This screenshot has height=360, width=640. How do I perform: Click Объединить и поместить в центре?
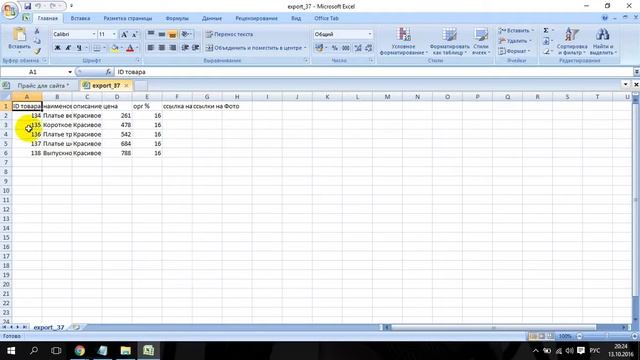pyautogui.click(x=256, y=48)
